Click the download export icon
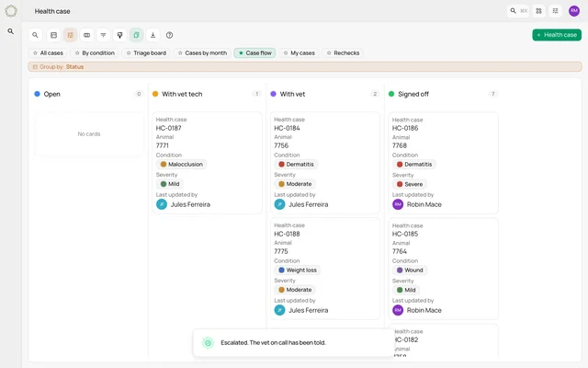The image size is (588, 368). point(153,35)
